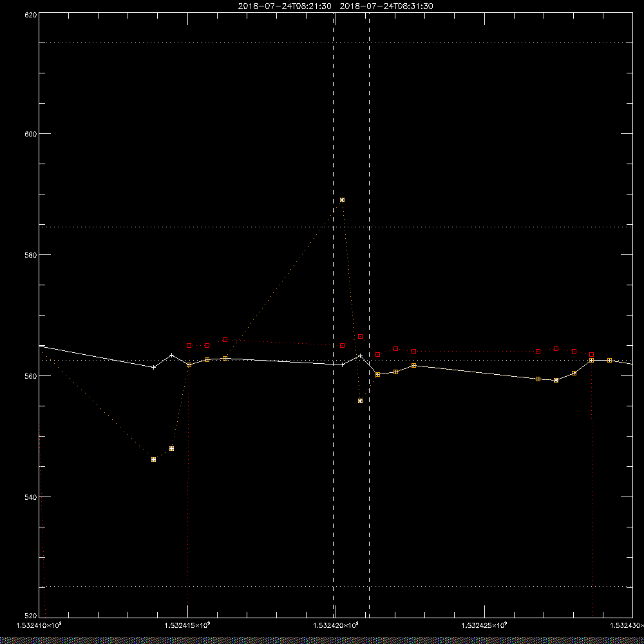The width and height of the screenshot is (644, 644).
Task: Select the 600 y-axis label
Action: (x=31, y=134)
